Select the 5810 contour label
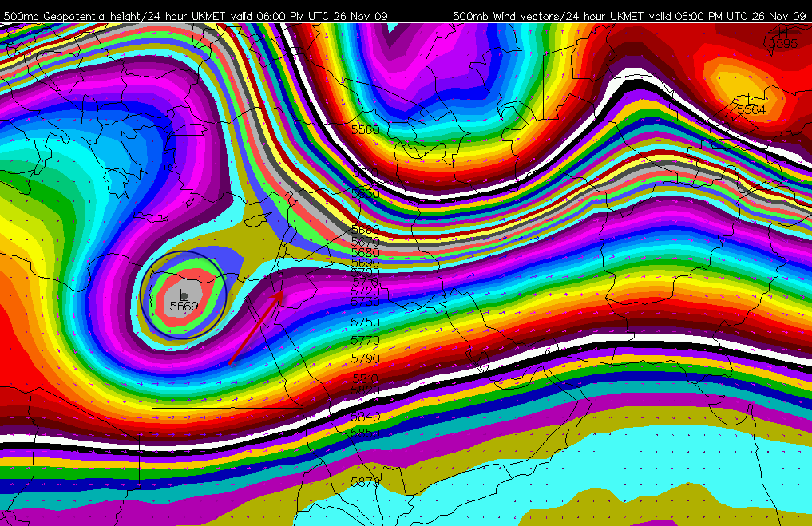Screen dimensions: 812x526 (365, 379)
